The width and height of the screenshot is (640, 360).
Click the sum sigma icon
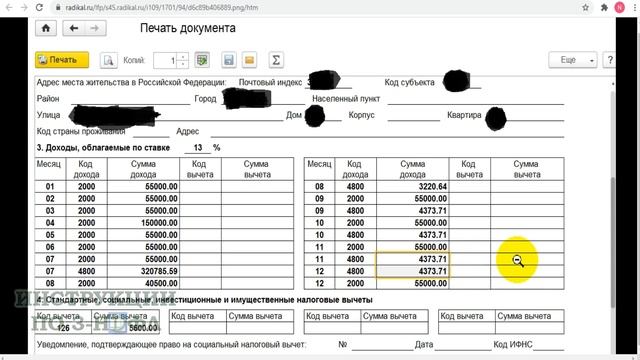pyautogui.click(x=276, y=60)
